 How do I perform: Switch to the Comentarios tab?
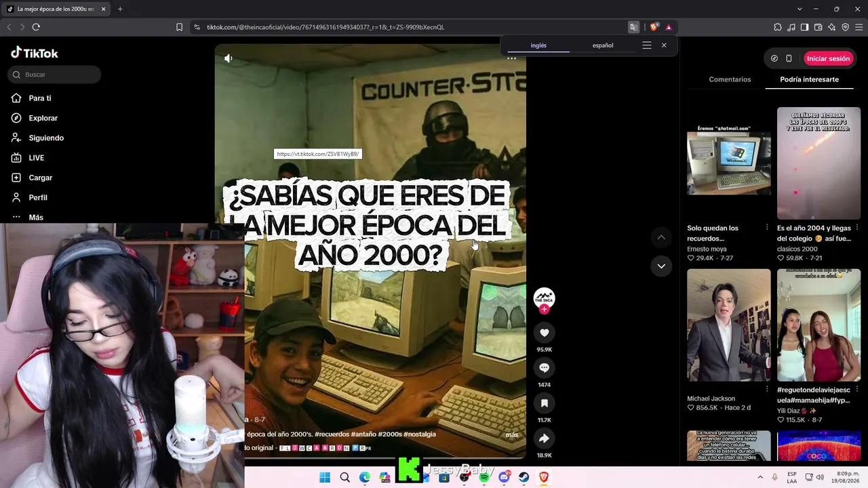(x=730, y=79)
